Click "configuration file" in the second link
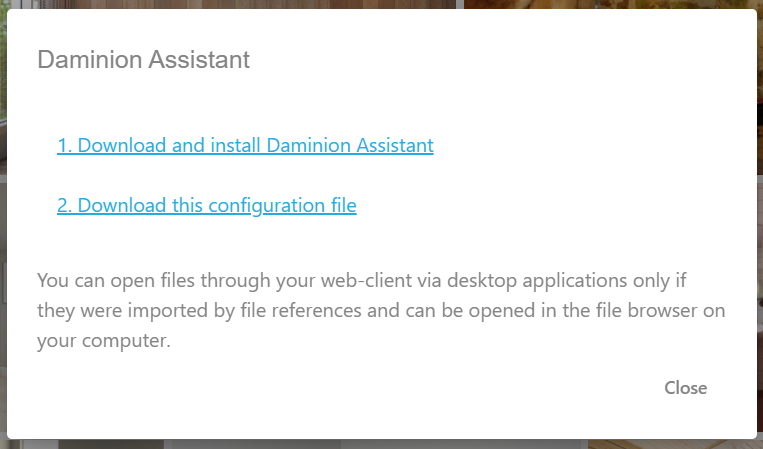Image resolution: width=763 pixels, height=449 pixels. [283, 206]
